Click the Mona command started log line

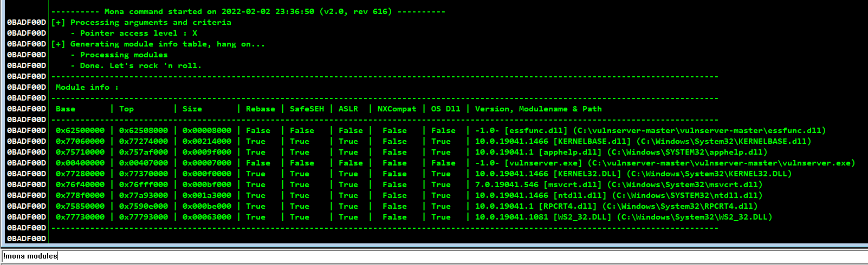tap(248, 11)
